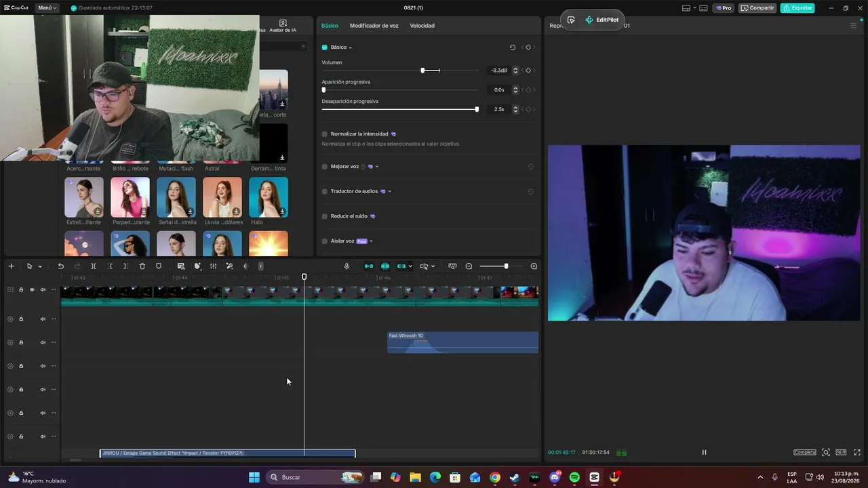Enable the Mejorar voz checkbox
Viewport: 868px width, 488px height.
tap(325, 167)
